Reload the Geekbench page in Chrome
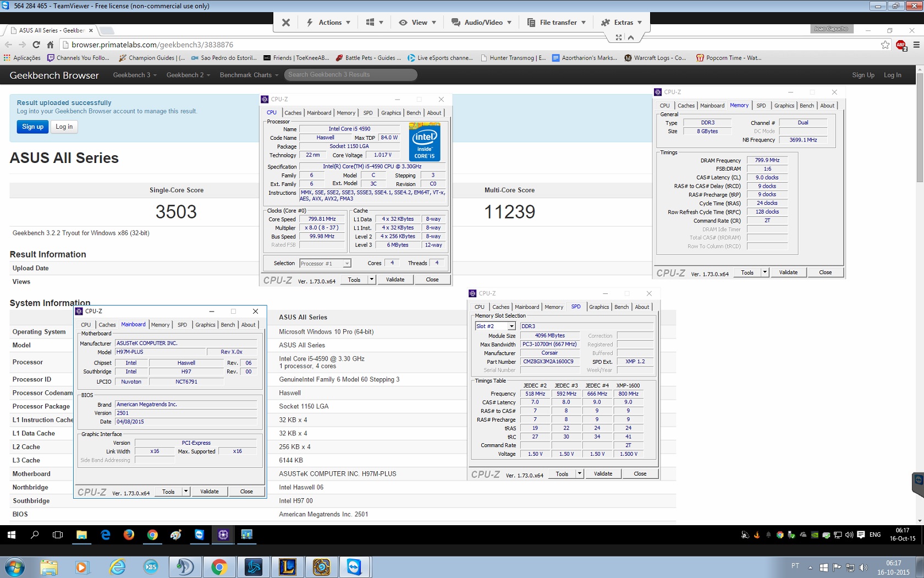Image resolution: width=924 pixels, height=578 pixels. pos(36,45)
